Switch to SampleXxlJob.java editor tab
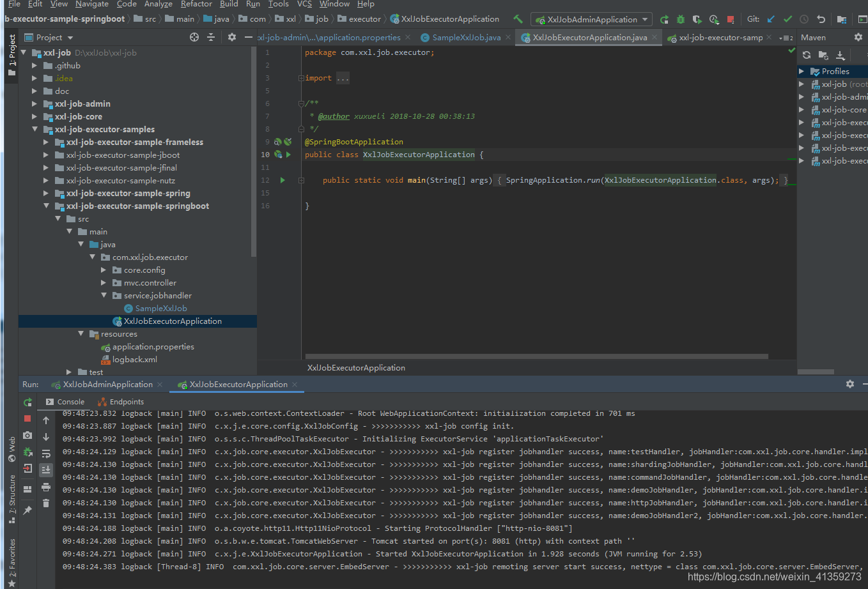 (x=466, y=38)
